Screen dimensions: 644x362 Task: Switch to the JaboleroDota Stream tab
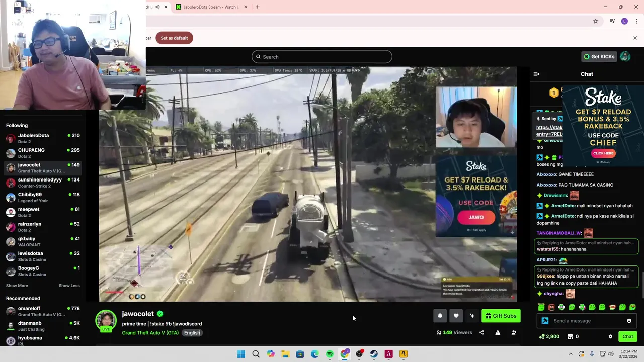[210, 7]
